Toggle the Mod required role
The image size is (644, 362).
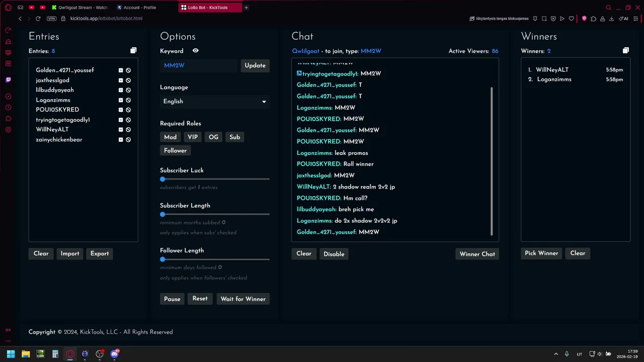click(170, 137)
